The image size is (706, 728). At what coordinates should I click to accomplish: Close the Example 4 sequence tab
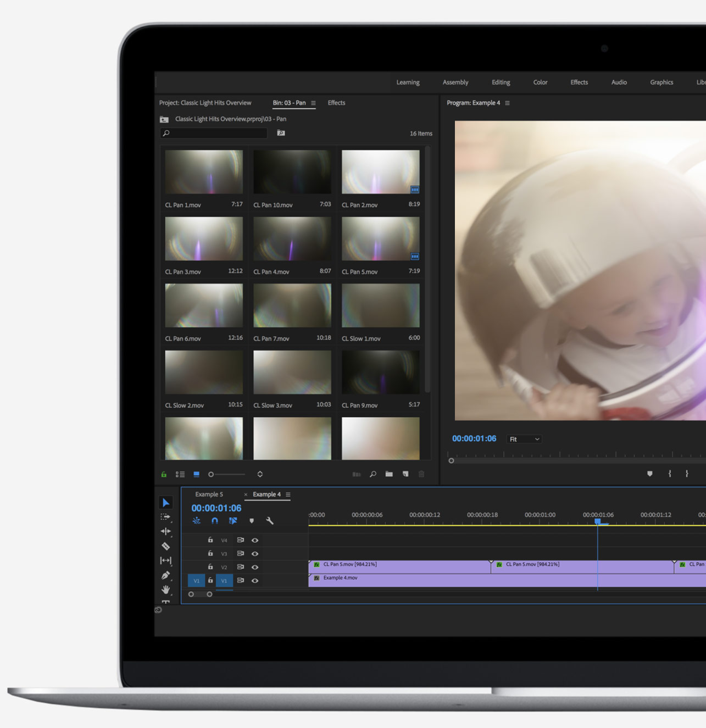click(246, 494)
